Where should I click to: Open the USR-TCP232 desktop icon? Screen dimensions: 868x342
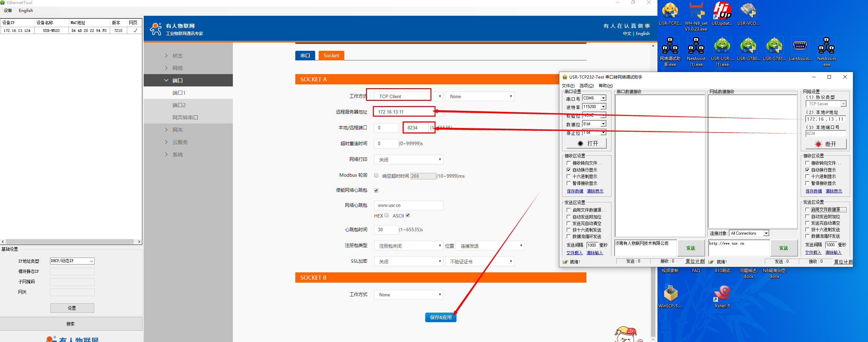tap(670, 14)
